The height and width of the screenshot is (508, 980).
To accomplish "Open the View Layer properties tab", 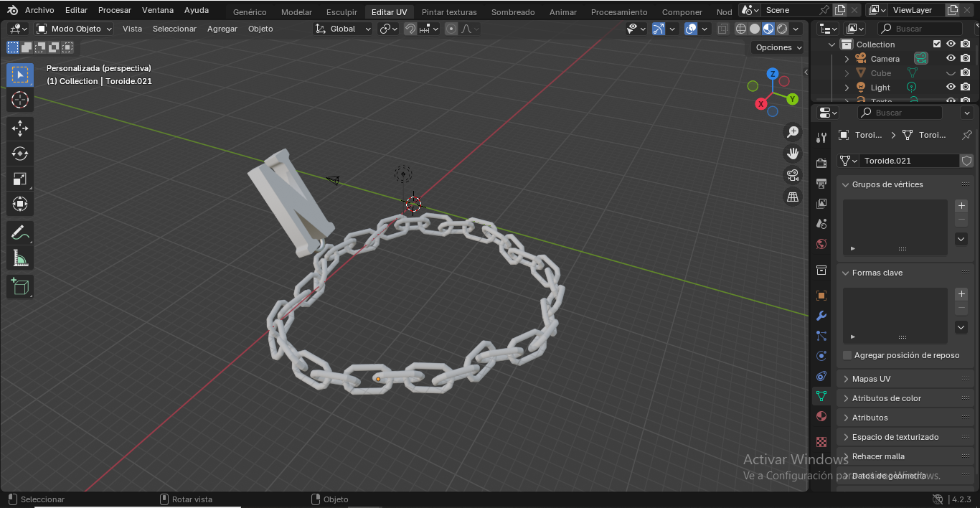I will [x=821, y=204].
